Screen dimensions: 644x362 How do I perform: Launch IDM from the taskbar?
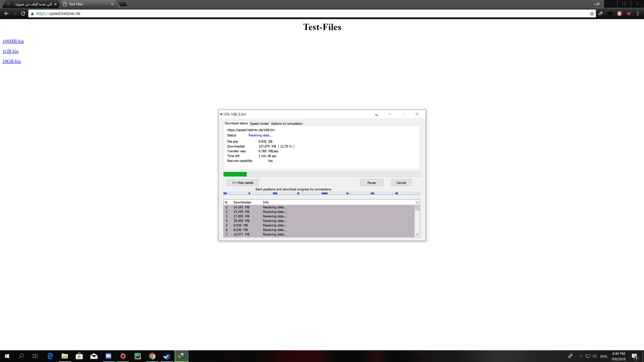click(x=181, y=355)
